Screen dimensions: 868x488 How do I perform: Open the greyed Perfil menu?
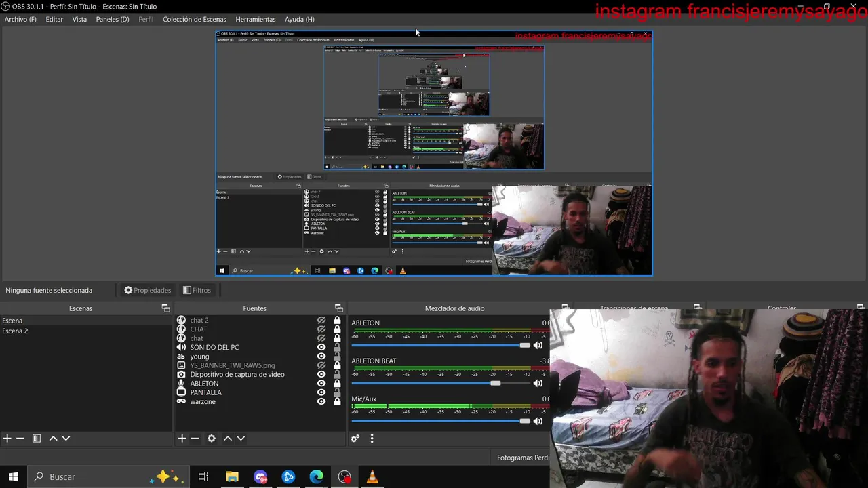146,19
